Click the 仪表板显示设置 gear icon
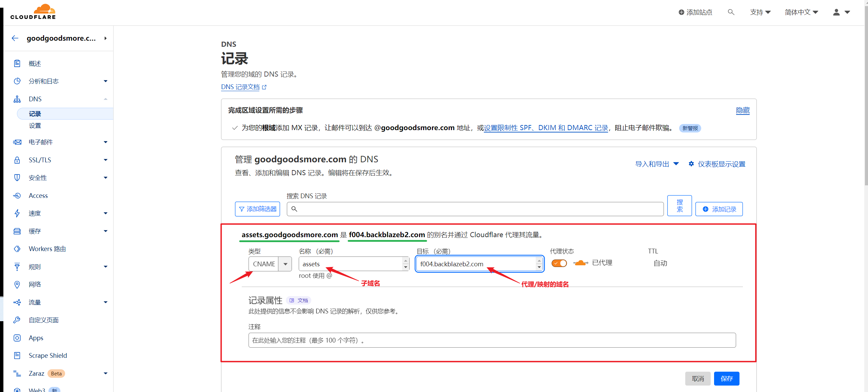This screenshot has width=868, height=392. (691, 164)
